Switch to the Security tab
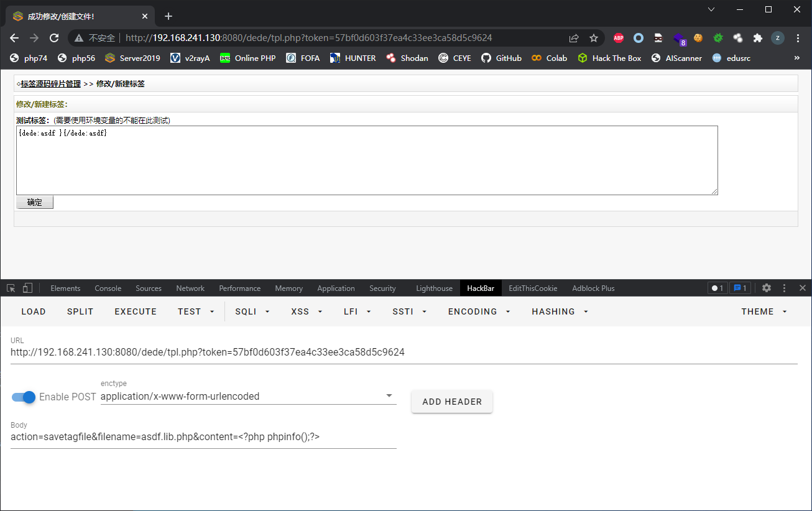 (382, 288)
